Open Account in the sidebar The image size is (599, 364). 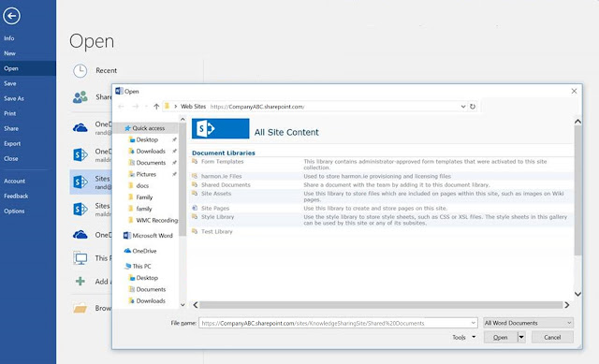15,181
